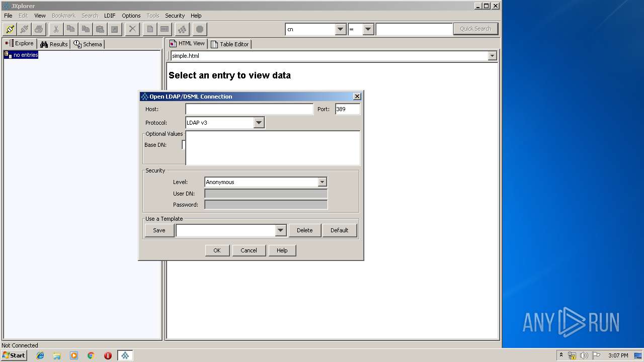Open the File menu
The width and height of the screenshot is (644, 362).
(x=8, y=16)
